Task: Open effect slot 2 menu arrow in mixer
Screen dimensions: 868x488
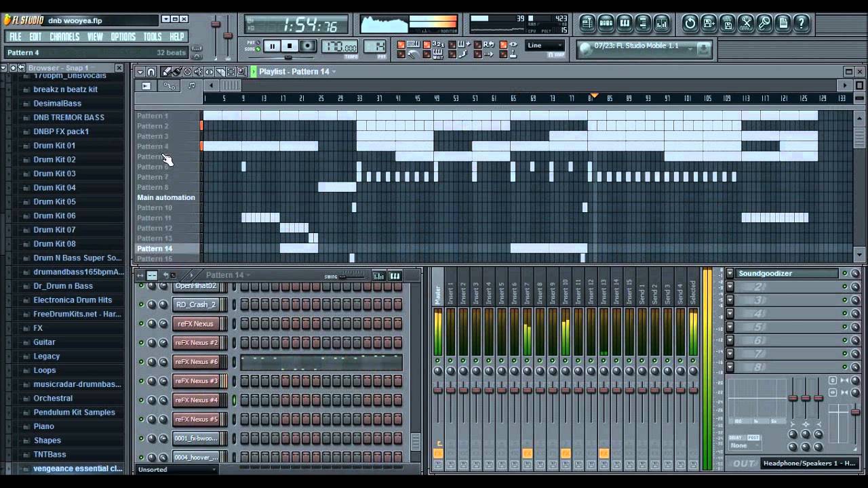Action: (x=730, y=287)
